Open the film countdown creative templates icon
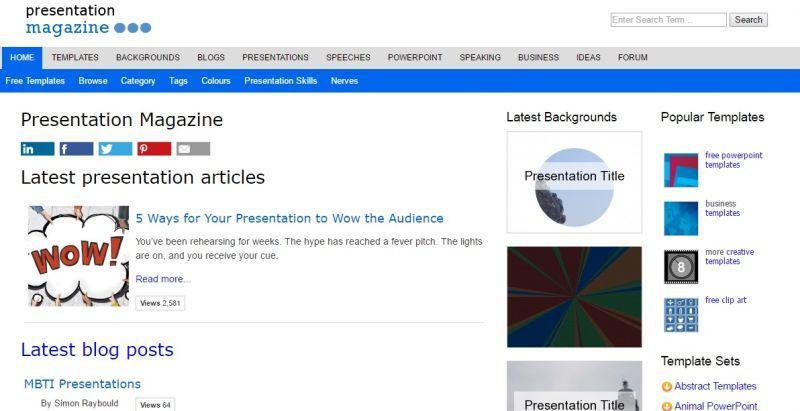 point(681,267)
